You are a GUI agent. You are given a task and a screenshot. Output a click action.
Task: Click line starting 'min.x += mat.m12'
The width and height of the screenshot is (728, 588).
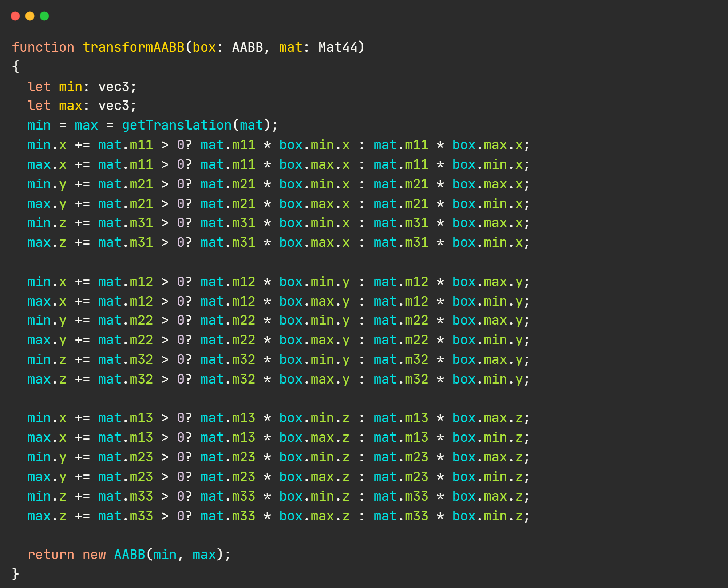click(x=279, y=282)
